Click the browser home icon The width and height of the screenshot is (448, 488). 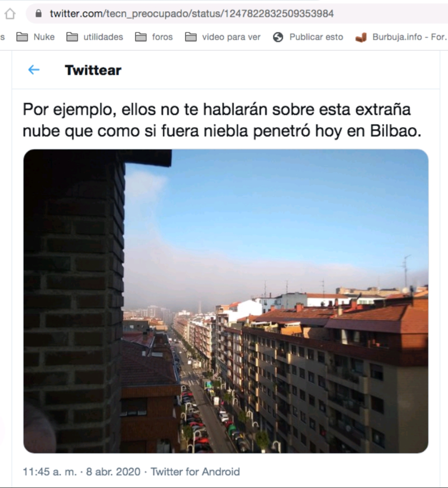10,14
